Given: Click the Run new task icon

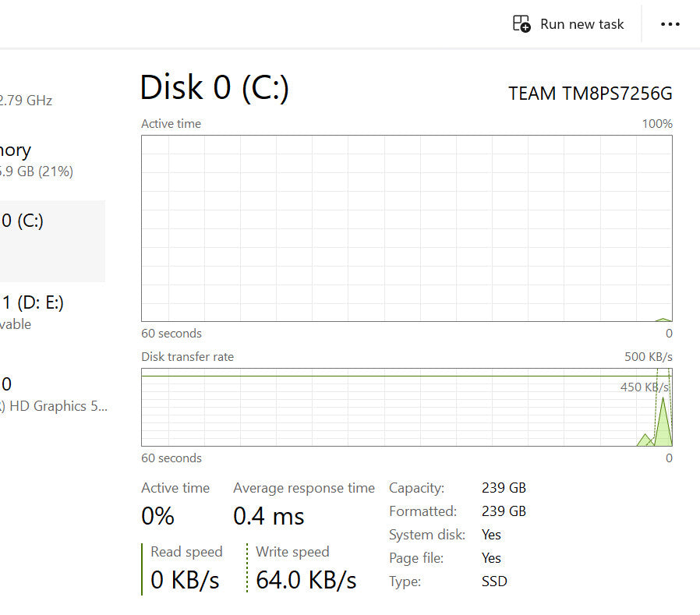Looking at the screenshot, I should 521,24.
